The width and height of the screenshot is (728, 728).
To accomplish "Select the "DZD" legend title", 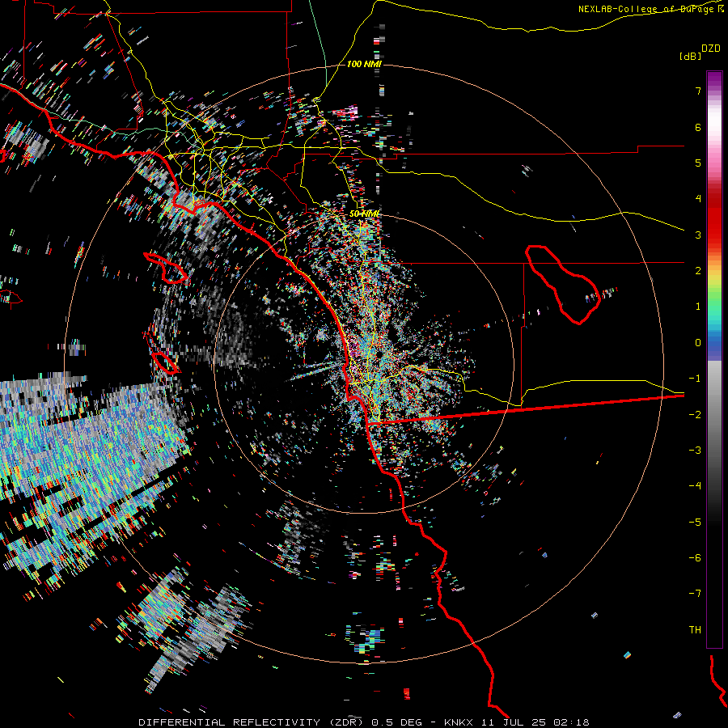I will (711, 49).
